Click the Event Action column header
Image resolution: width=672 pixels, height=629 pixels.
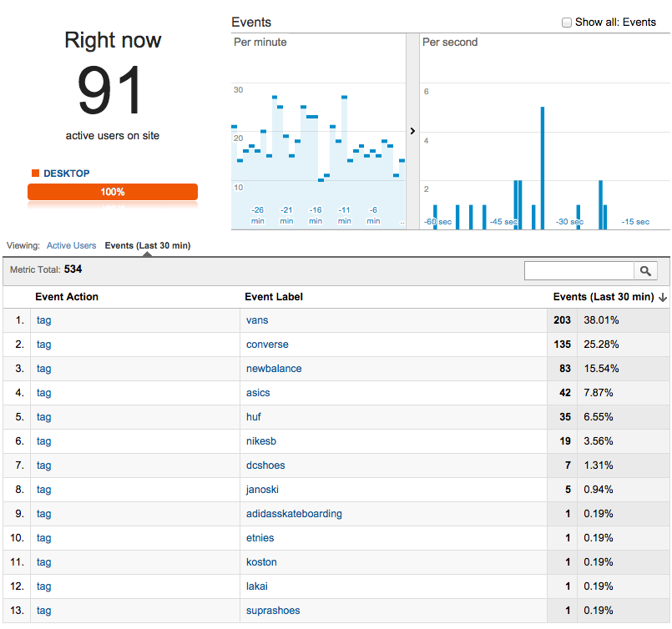[x=67, y=297]
